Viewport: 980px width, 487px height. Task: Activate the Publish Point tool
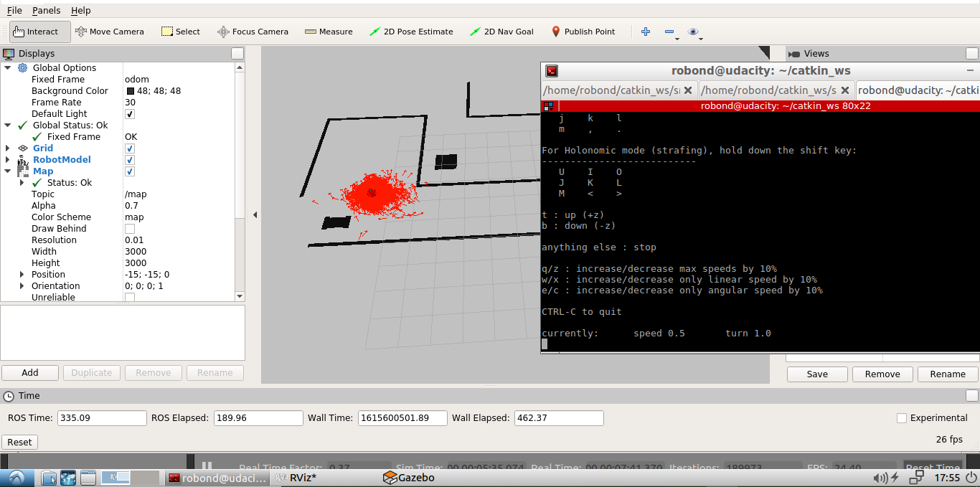tap(583, 31)
